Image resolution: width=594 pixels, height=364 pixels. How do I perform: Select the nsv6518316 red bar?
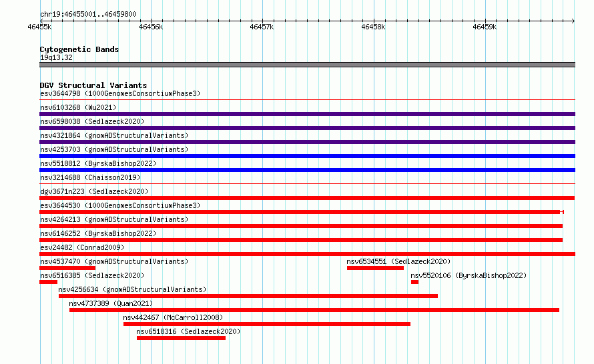pyautogui.click(x=181, y=338)
